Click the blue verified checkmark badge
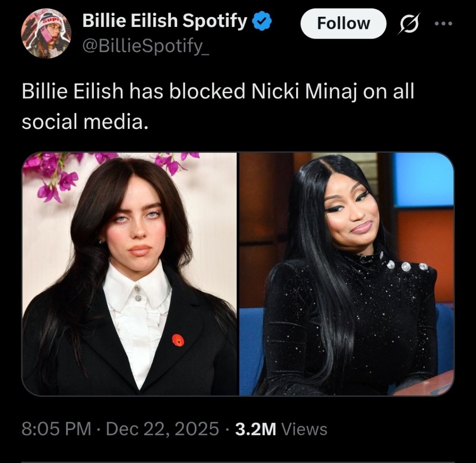 pos(262,21)
